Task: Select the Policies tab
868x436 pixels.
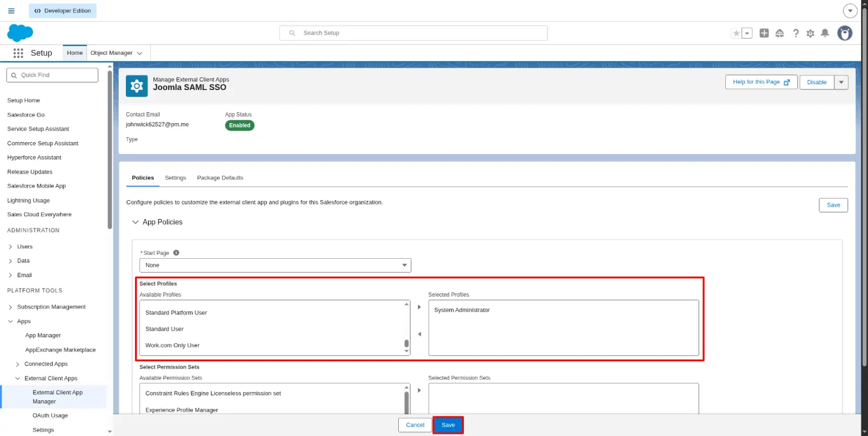Action: [x=143, y=178]
